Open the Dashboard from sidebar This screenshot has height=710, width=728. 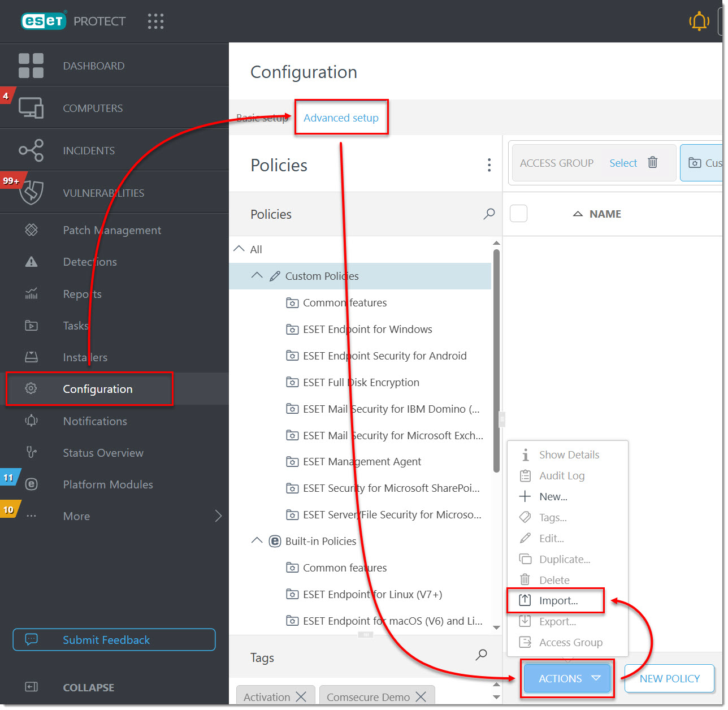coord(114,66)
